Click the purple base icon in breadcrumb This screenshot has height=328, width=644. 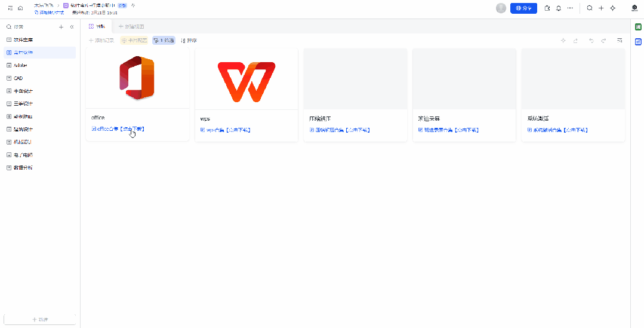[x=66, y=5]
